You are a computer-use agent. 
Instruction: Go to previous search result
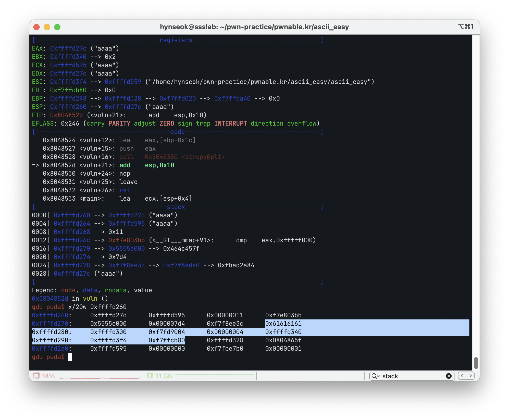[x=462, y=376]
